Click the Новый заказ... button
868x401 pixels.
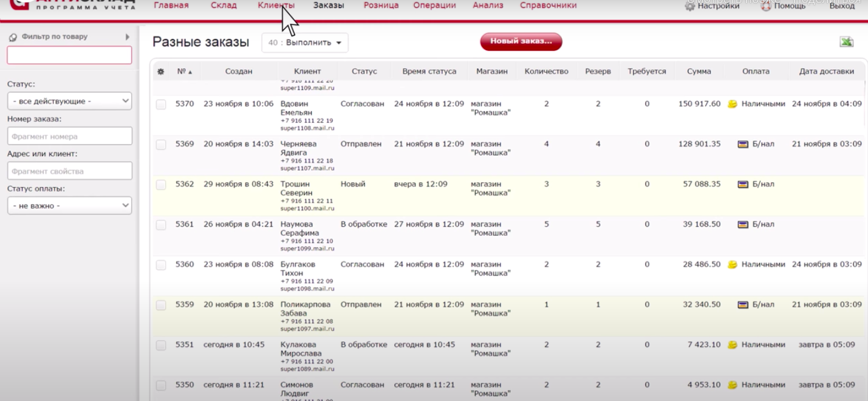coord(521,41)
